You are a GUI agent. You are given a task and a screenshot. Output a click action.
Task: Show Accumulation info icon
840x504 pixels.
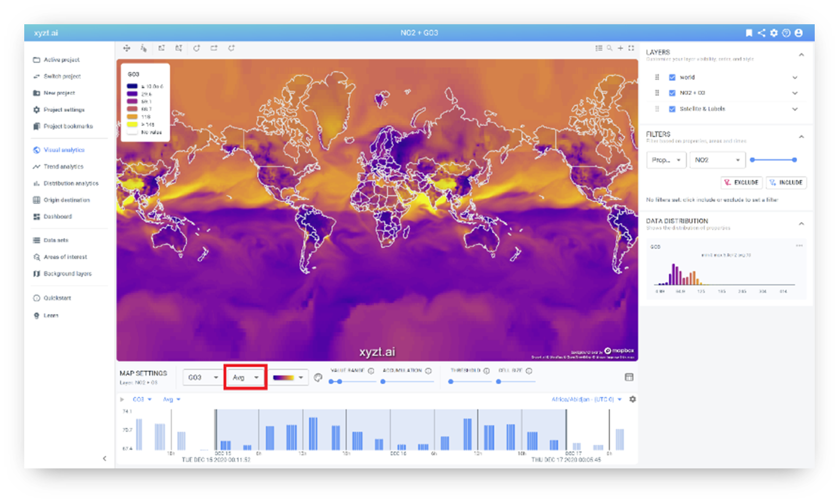tap(428, 370)
